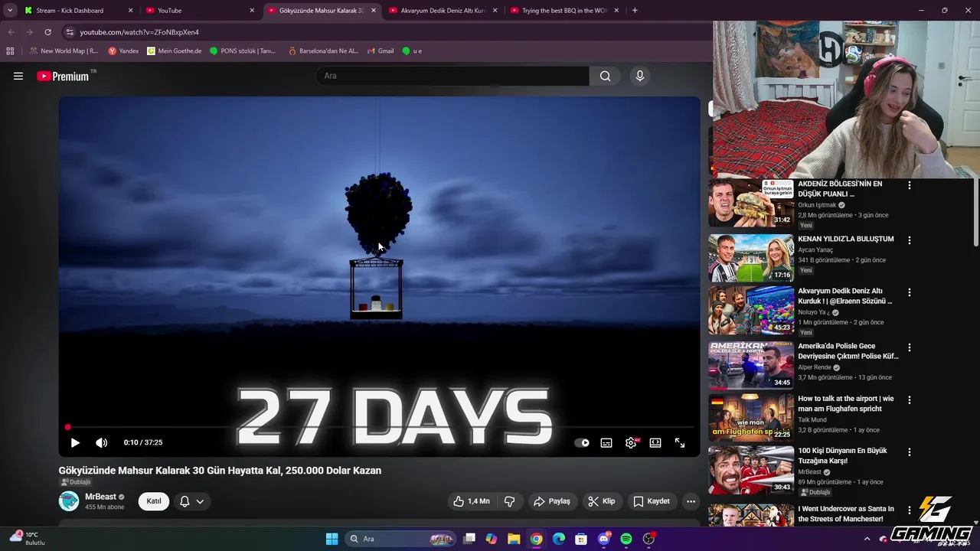Open a new browser tab
The width and height of the screenshot is (980, 551).
point(635,11)
